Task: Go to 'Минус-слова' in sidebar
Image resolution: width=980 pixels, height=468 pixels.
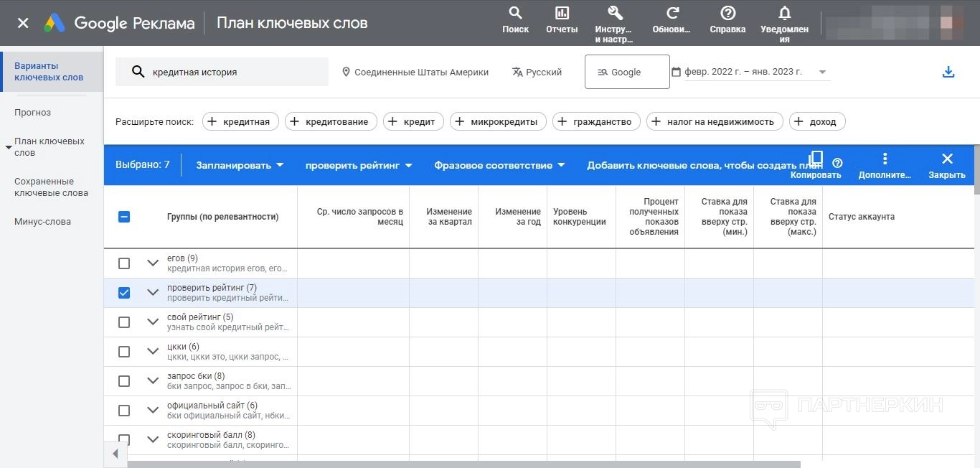Action: coord(42,222)
